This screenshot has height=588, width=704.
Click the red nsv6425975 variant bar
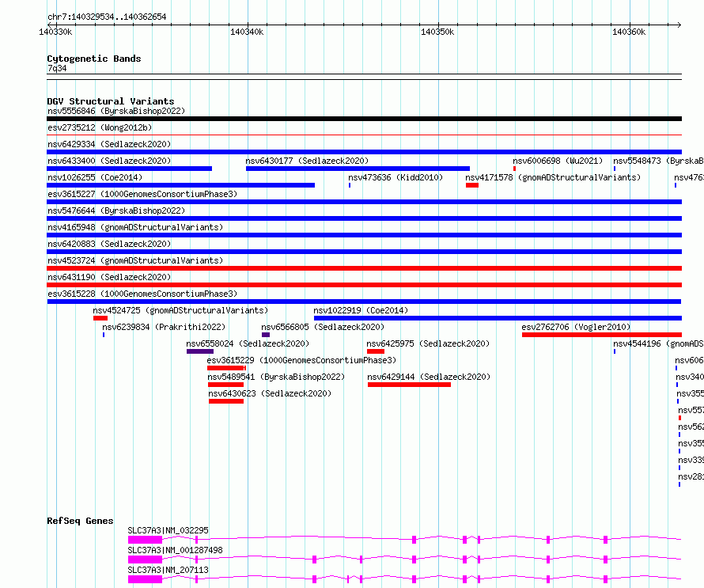376,351
